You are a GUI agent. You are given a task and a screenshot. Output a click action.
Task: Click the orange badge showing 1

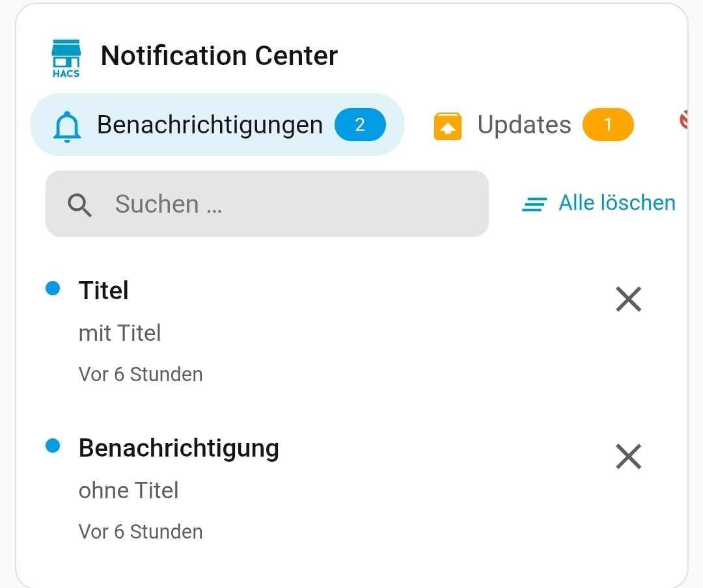coord(608,125)
